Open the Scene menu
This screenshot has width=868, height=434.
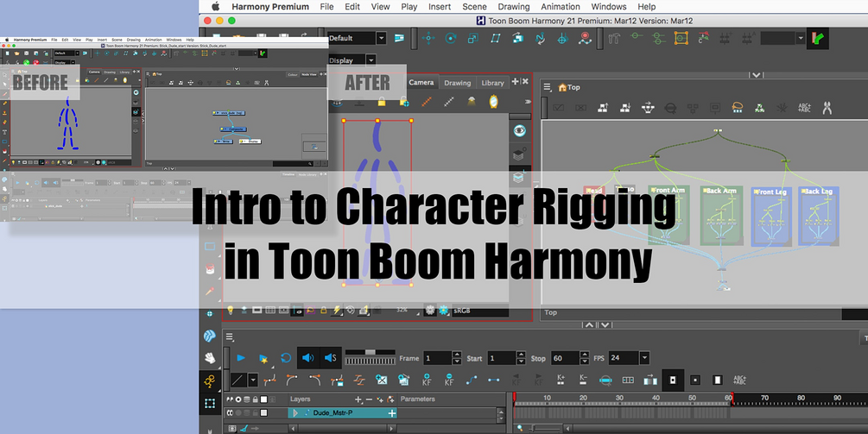pos(474,7)
